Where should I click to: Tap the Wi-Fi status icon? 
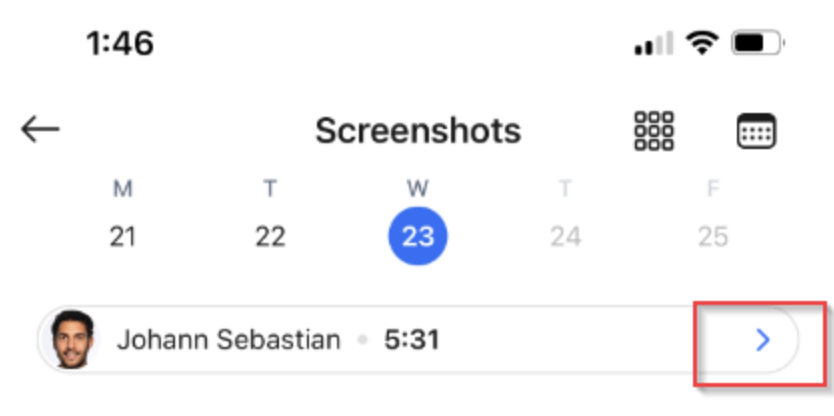click(x=702, y=43)
